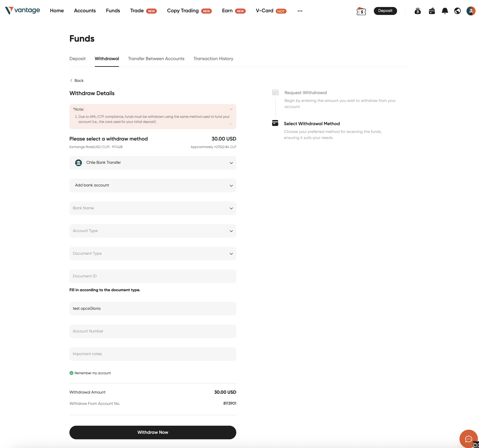Screen dimensions: 479x448
Task: Open the user profile avatar
Action: pos(471,11)
